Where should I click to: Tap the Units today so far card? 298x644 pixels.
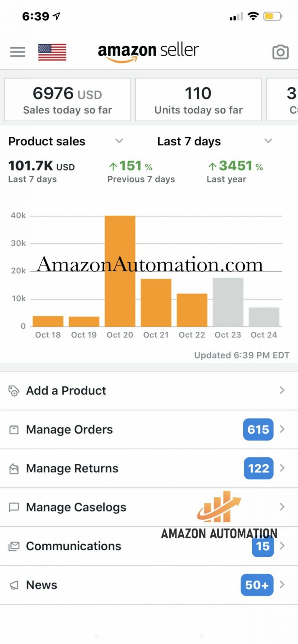click(198, 100)
